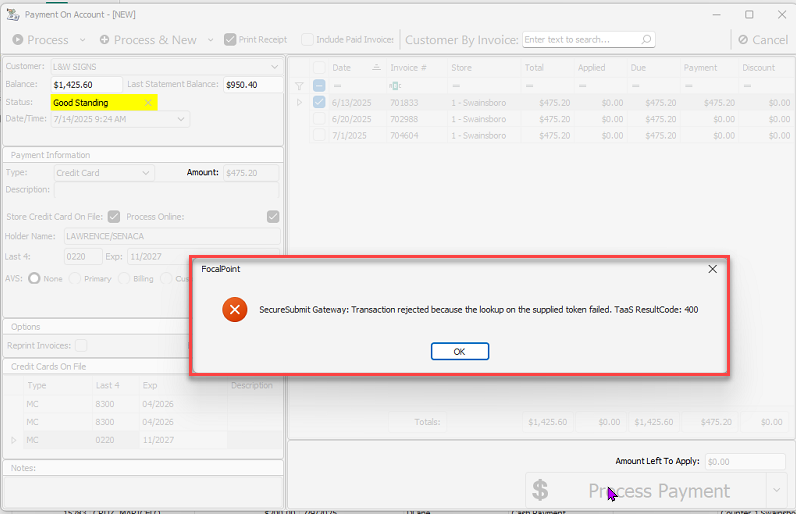Click the Invoice # filter cell icon
The height and width of the screenshot is (514, 796).
pyautogui.click(x=395, y=86)
